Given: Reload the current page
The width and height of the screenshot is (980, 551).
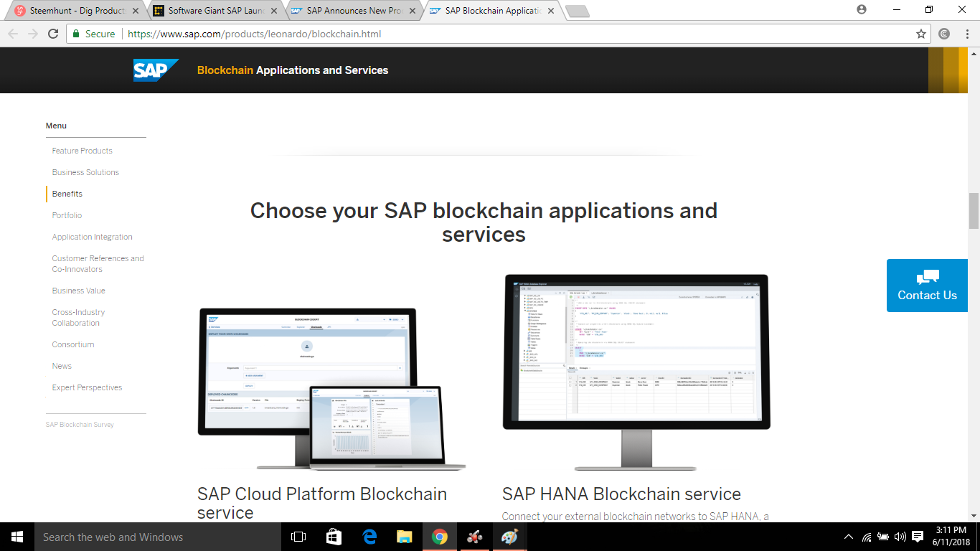Looking at the screenshot, I should [x=53, y=34].
